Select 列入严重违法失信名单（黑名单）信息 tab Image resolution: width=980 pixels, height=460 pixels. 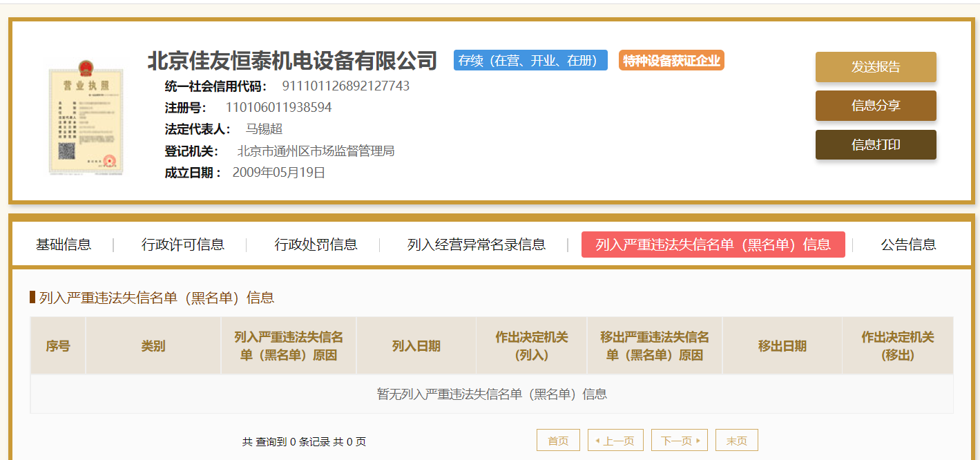(713, 245)
